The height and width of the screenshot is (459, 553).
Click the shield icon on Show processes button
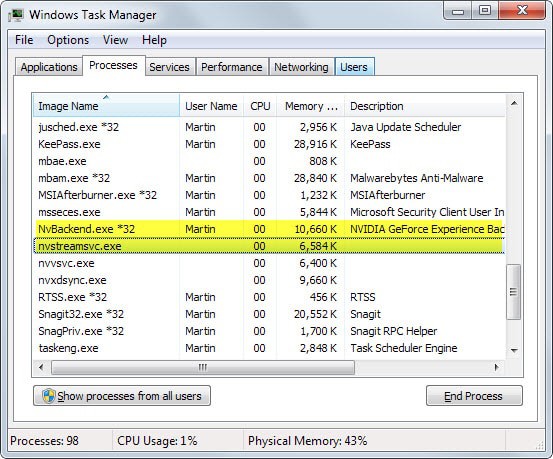(x=49, y=396)
